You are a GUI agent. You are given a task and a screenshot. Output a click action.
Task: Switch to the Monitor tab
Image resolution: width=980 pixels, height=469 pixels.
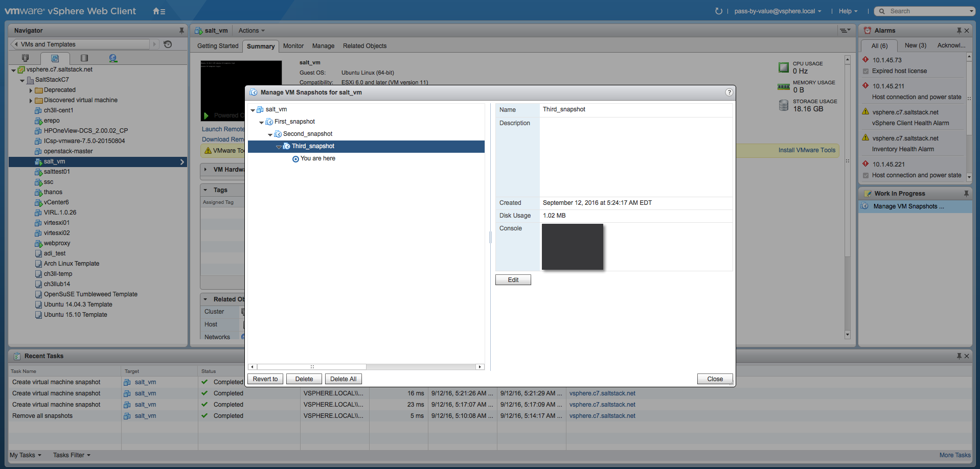pos(293,46)
